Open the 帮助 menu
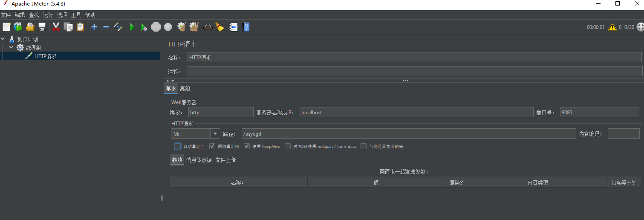This screenshot has height=220, width=644. [90, 15]
